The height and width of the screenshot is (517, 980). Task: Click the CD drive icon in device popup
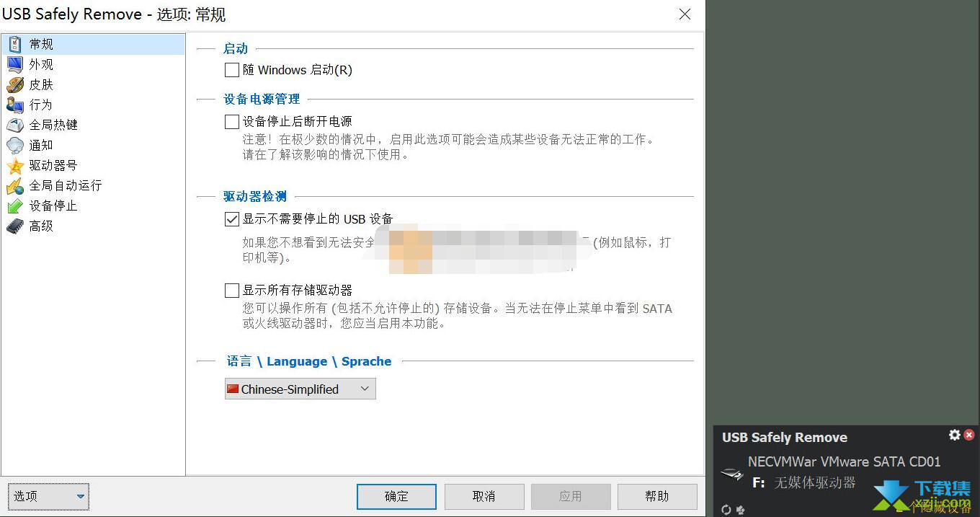[x=732, y=474]
